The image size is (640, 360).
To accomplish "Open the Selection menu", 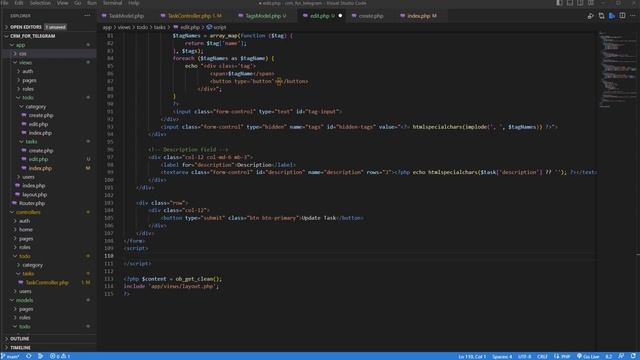I will point(40,3).
